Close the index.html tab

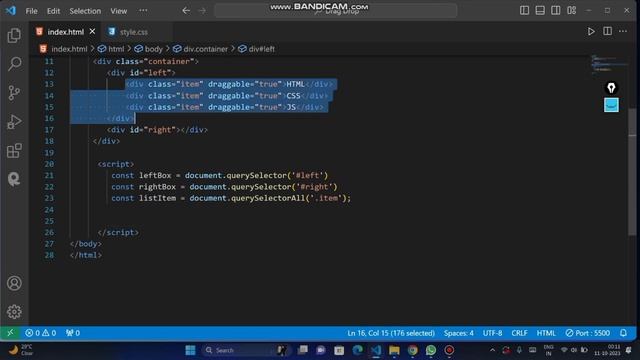point(92,31)
